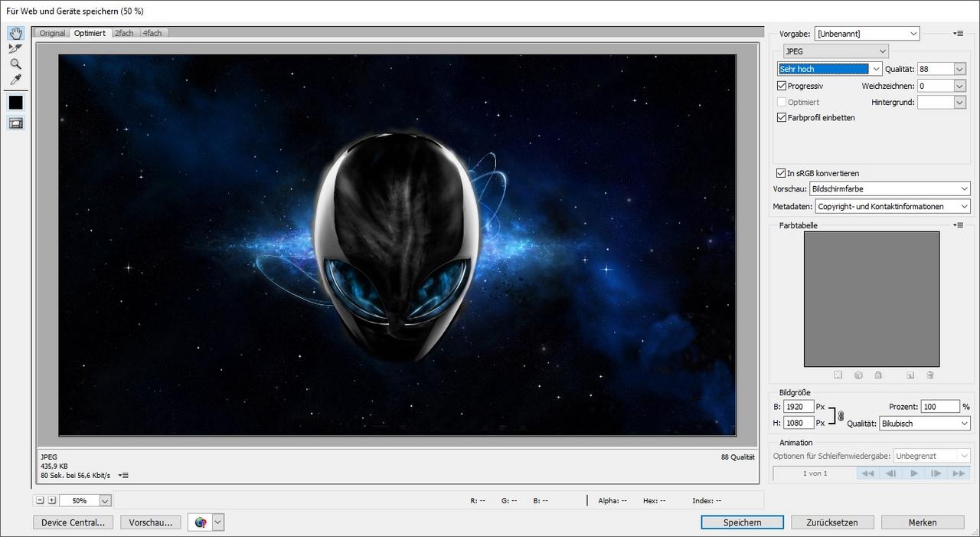This screenshot has height=537, width=980.
Task: Click the Merken button
Action: tap(923, 522)
